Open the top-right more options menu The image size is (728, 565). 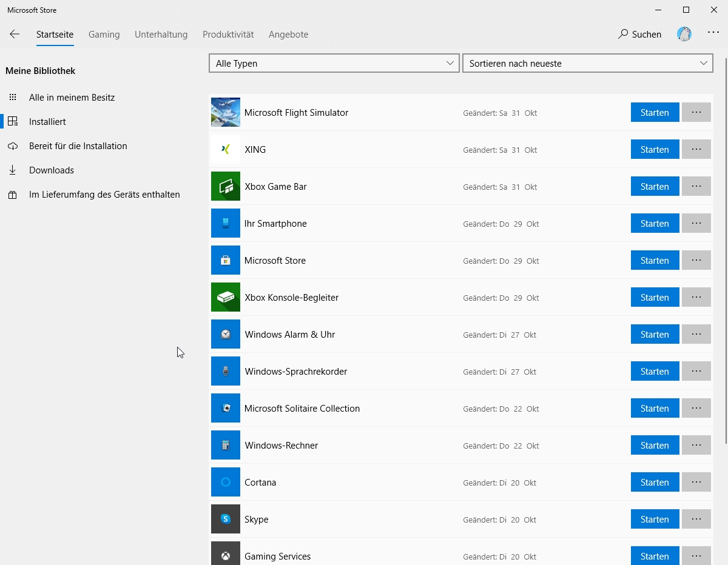pyautogui.click(x=713, y=33)
